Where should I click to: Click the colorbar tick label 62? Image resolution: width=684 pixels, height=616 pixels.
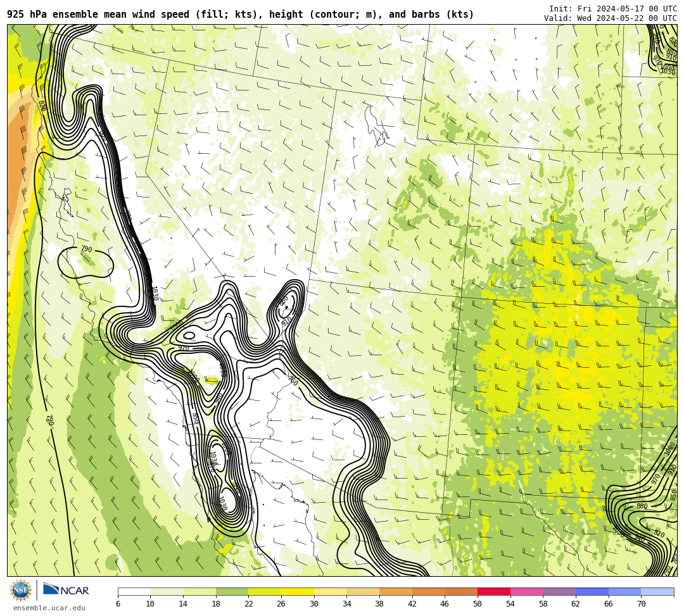point(576,604)
